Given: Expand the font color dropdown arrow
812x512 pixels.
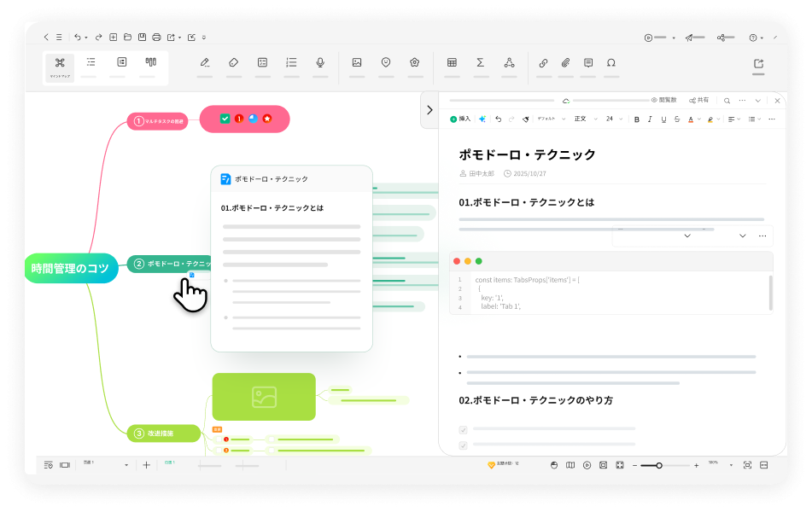Looking at the screenshot, I should 698,119.
